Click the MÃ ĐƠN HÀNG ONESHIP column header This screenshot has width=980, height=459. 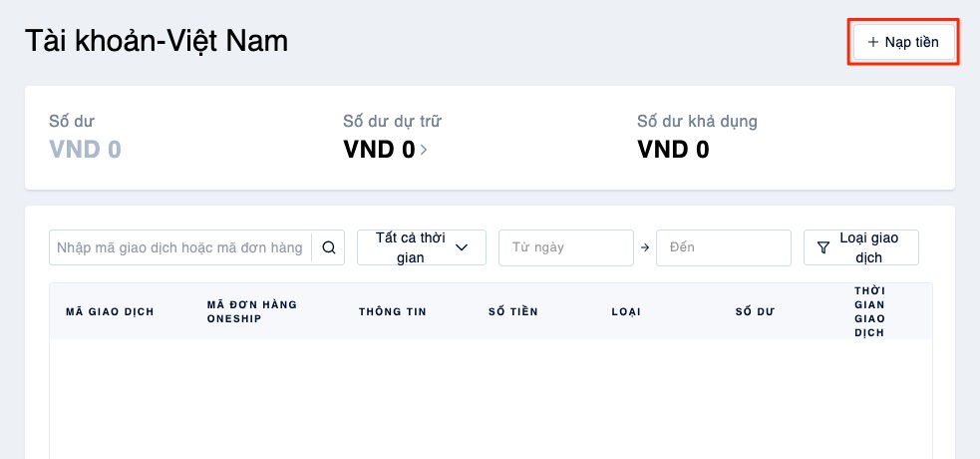click(252, 311)
